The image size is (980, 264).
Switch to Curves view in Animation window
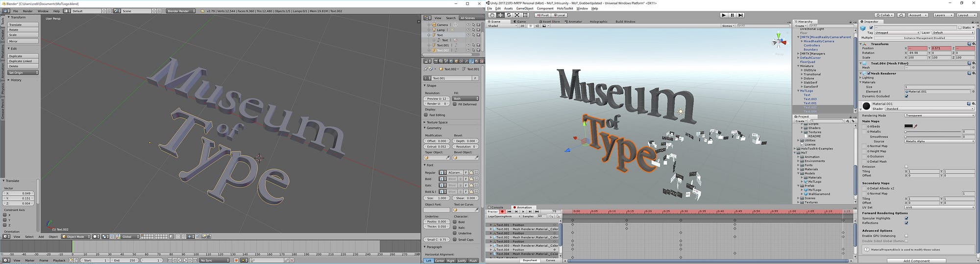pyautogui.click(x=550, y=260)
